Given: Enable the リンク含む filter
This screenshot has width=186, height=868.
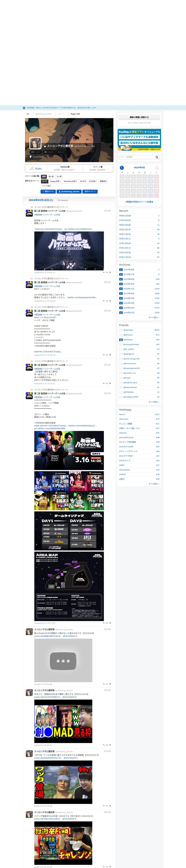Looking at the screenshot, I should point(47,186).
